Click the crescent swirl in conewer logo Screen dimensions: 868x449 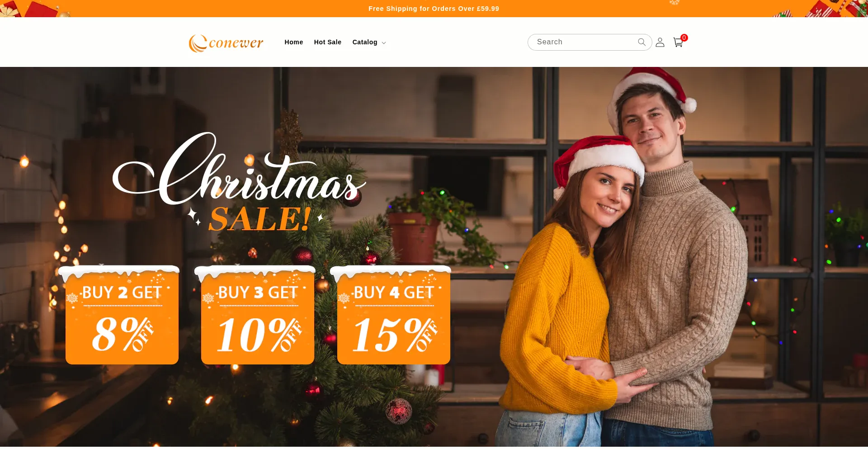(x=198, y=43)
